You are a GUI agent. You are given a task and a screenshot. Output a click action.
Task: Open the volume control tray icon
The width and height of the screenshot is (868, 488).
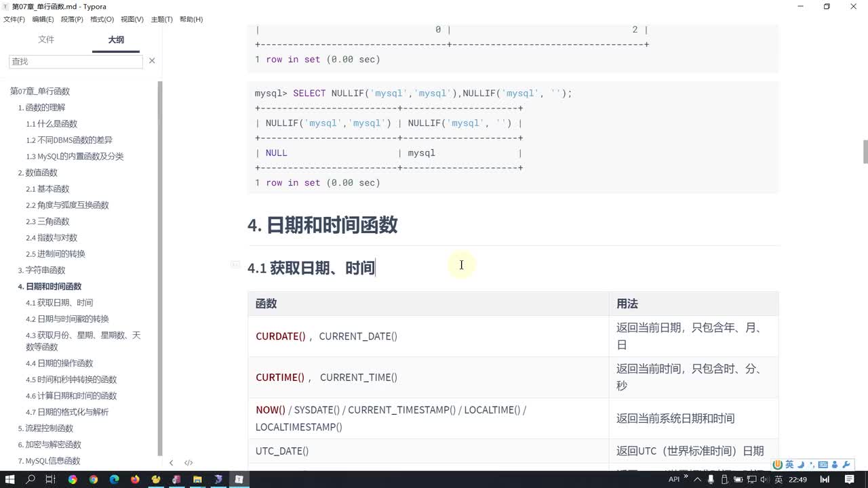(766, 479)
